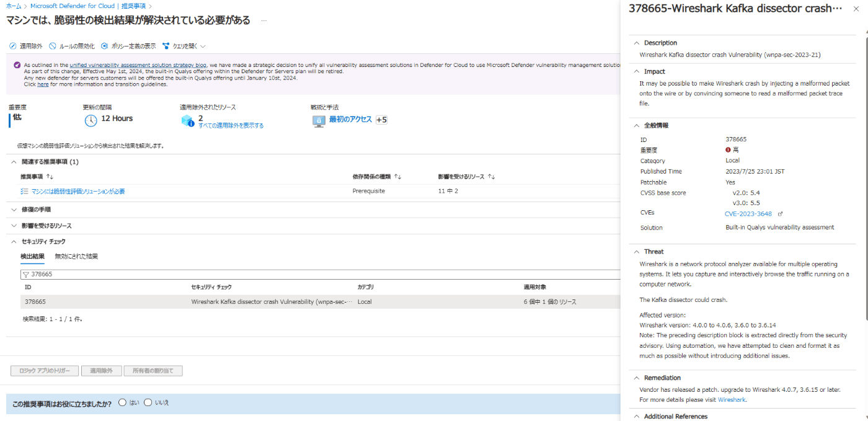Click the monitor icon by 最初のアクセス
This screenshot has width=868, height=421.
(319, 121)
